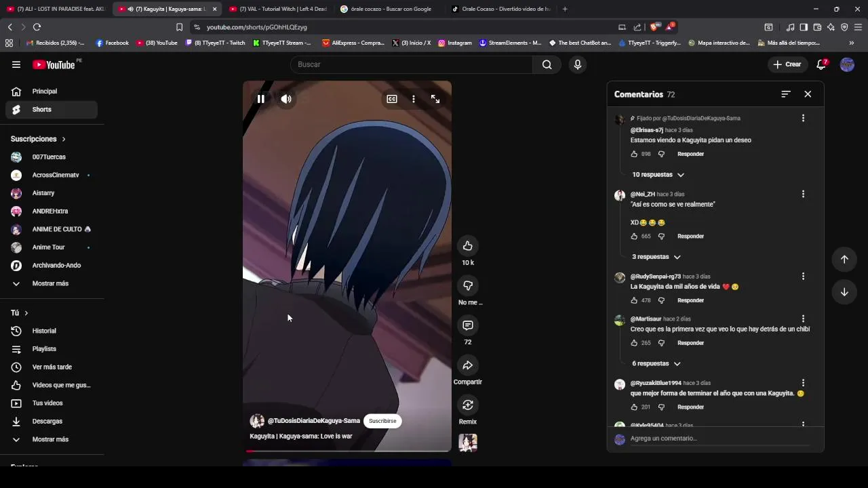This screenshot has width=868, height=488.
Task: Pause the Short video
Action: pos(260,99)
